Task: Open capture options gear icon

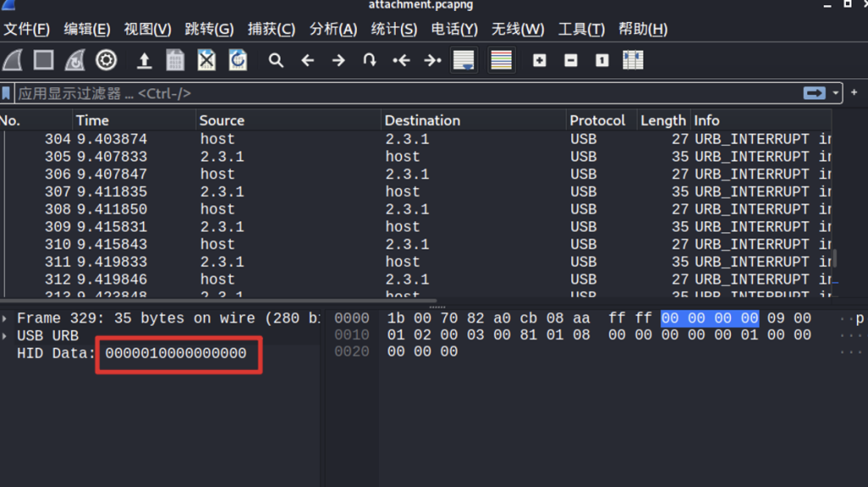Action: pos(106,60)
